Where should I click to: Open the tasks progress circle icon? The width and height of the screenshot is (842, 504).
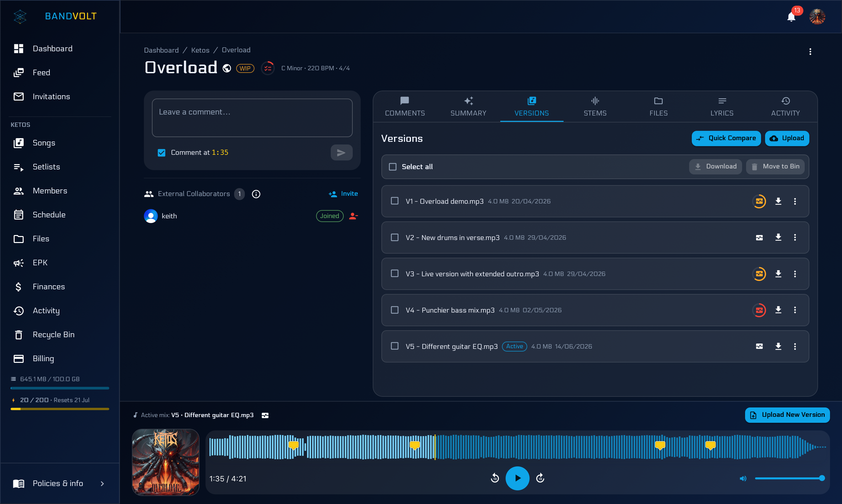268,68
